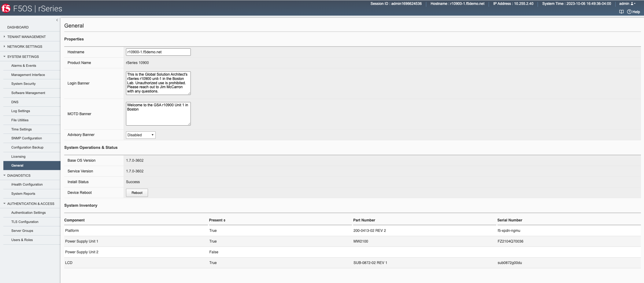The image size is (644, 283).
Task: Select the Platform inventory row
Action: 352,231
